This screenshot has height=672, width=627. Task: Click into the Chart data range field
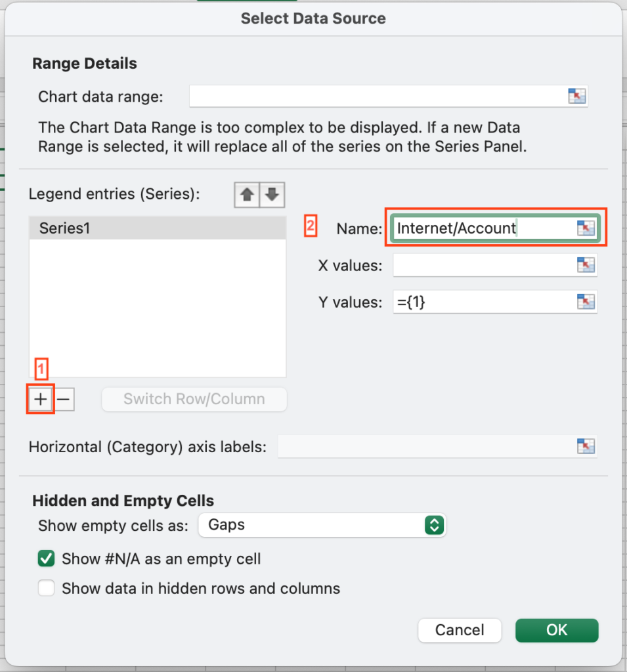[x=378, y=96]
